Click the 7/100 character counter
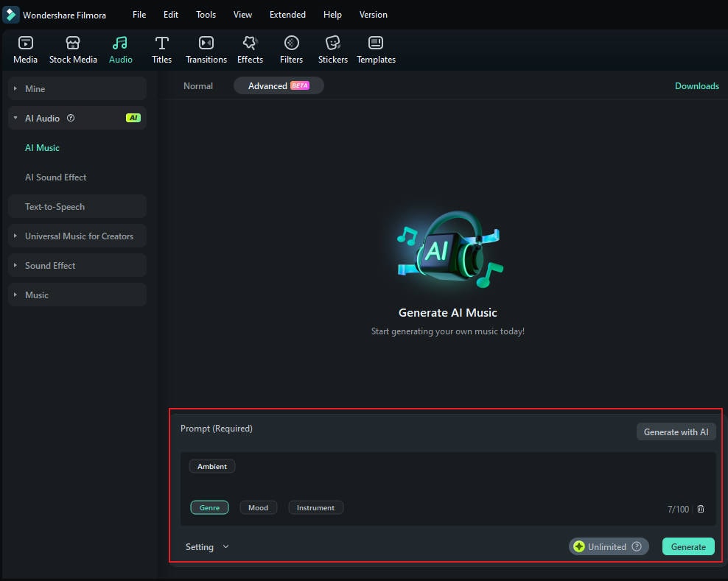 [x=678, y=509]
